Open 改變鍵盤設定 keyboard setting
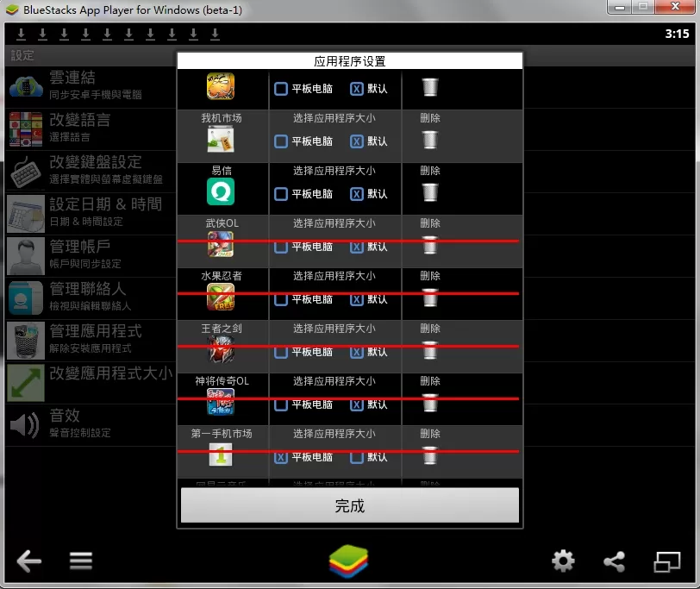 (x=91, y=172)
